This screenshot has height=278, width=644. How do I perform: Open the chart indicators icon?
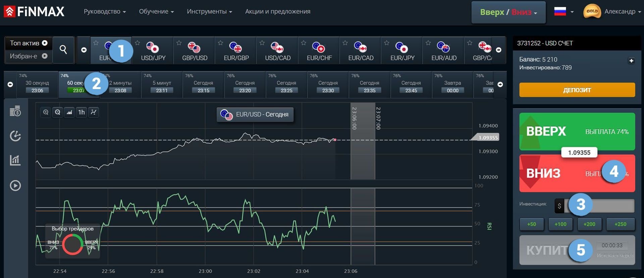coord(94,112)
